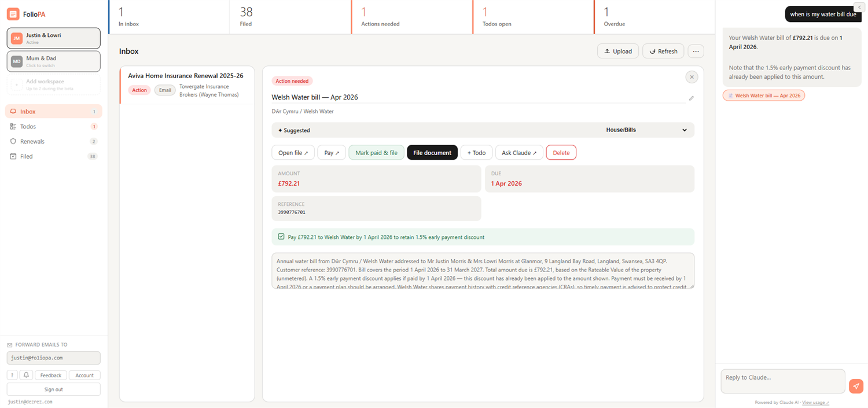Open the Inbox section in sidebar
Viewport: 868px width, 408px height.
(x=53, y=112)
